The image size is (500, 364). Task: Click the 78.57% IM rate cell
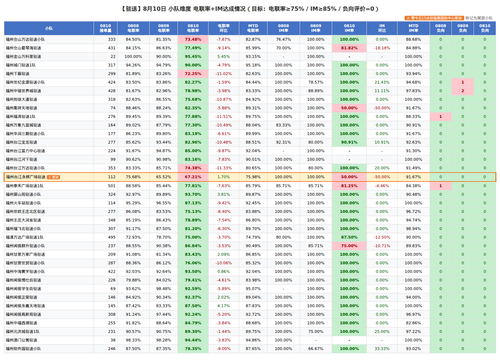click(x=316, y=82)
